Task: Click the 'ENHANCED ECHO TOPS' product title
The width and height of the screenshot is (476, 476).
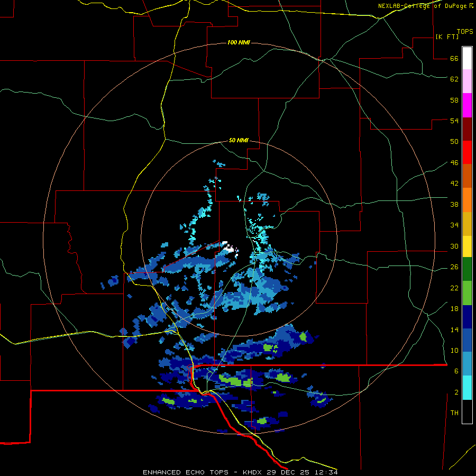Action: [186, 472]
